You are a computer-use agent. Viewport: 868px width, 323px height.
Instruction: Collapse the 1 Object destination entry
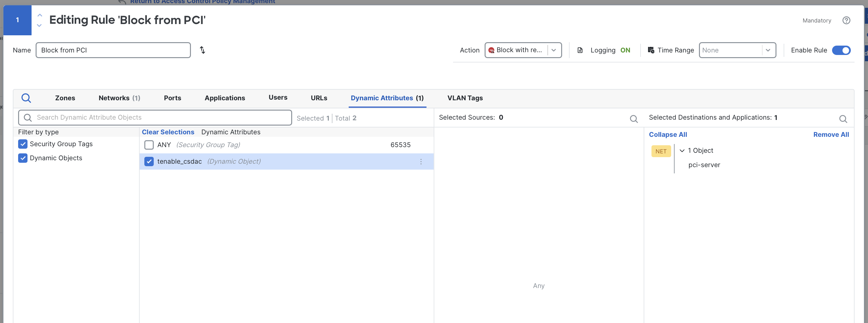pyautogui.click(x=682, y=151)
